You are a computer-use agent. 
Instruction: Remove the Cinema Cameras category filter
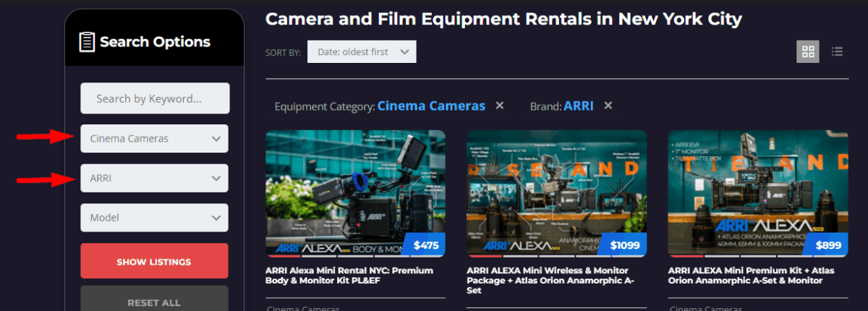499,106
